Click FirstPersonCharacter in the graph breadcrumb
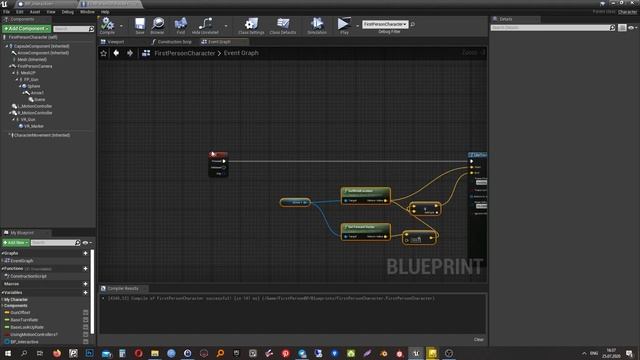The height and width of the screenshot is (360, 640). coord(184,53)
